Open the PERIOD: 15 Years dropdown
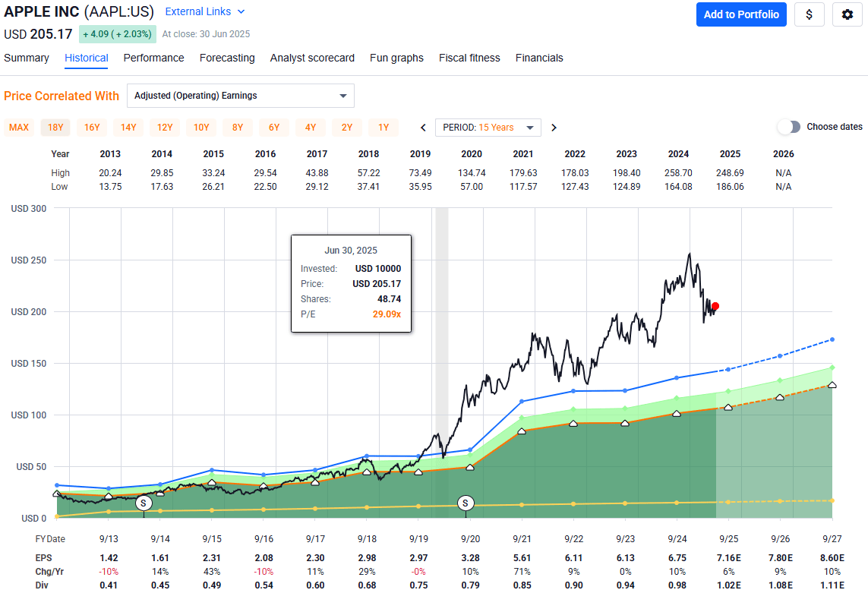This screenshot has width=868, height=590. [x=488, y=128]
